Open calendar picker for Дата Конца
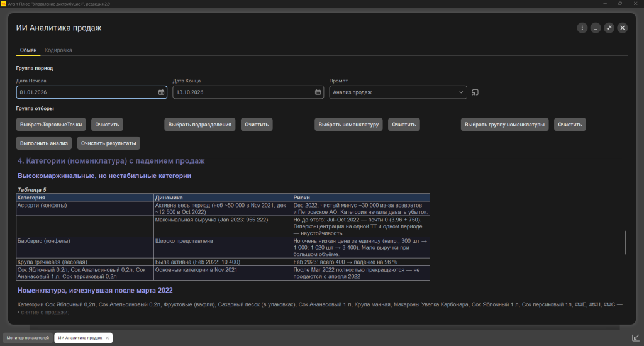 318,92
